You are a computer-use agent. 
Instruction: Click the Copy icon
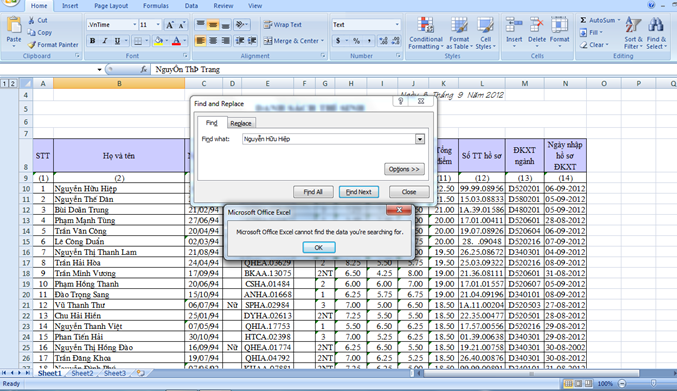coord(32,32)
